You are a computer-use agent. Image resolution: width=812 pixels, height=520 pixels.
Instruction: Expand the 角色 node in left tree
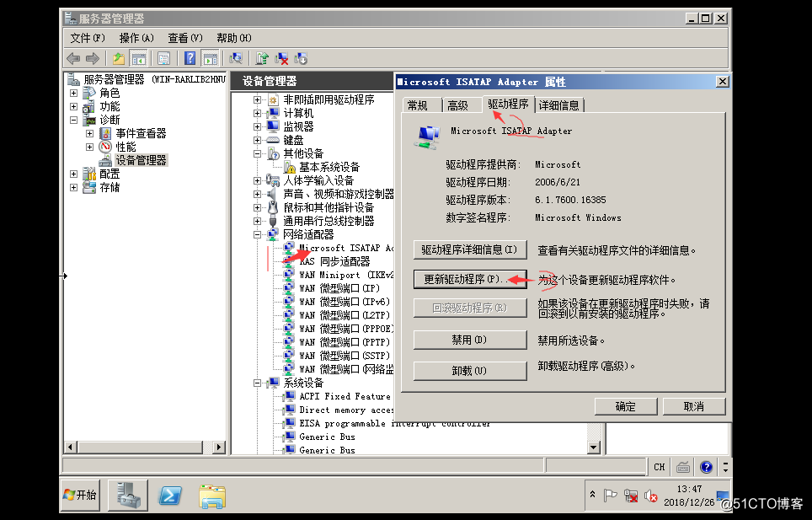73,94
